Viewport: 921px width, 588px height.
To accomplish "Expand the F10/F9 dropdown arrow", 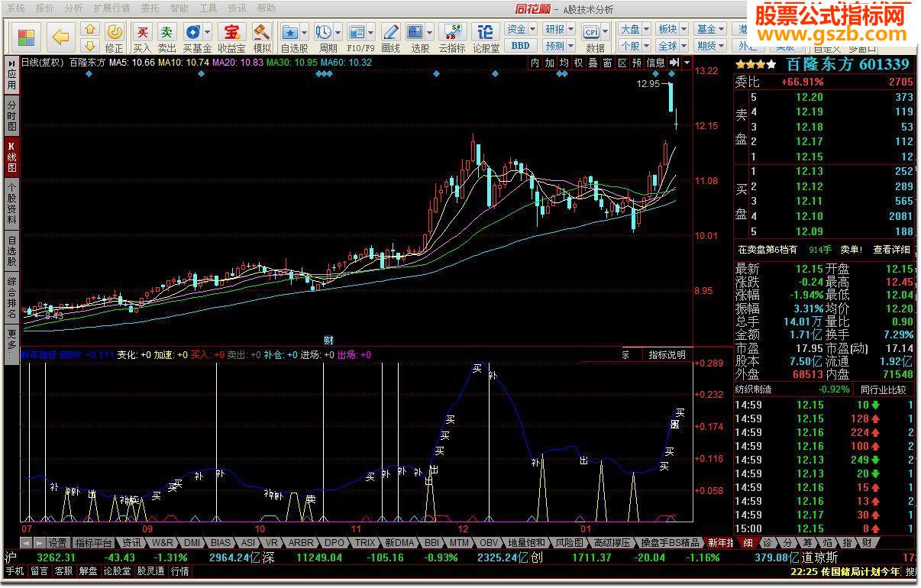I will (x=370, y=32).
